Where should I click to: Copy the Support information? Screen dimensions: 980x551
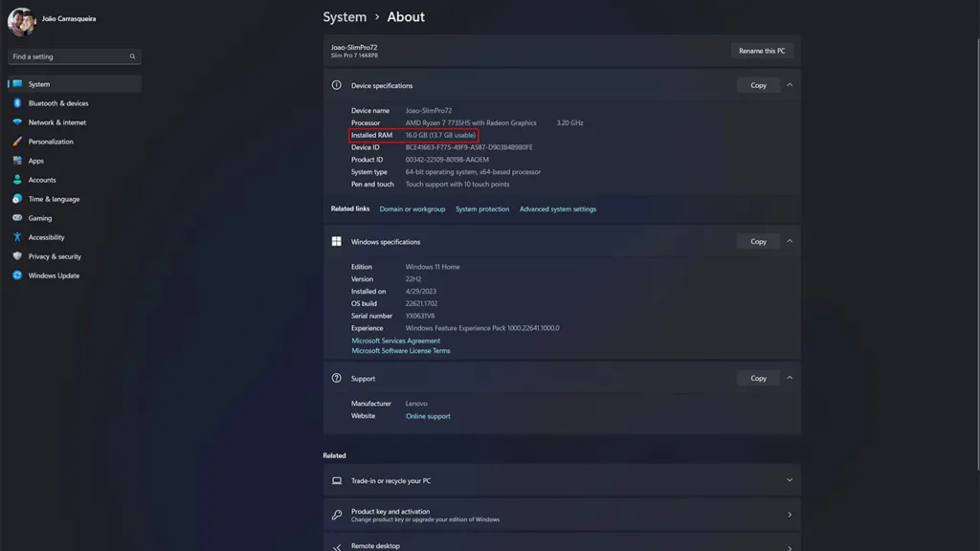coord(758,378)
